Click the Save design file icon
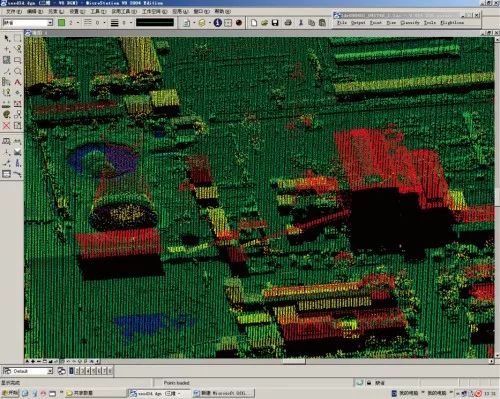The image size is (500, 399). pyautogui.click(x=275, y=23)
